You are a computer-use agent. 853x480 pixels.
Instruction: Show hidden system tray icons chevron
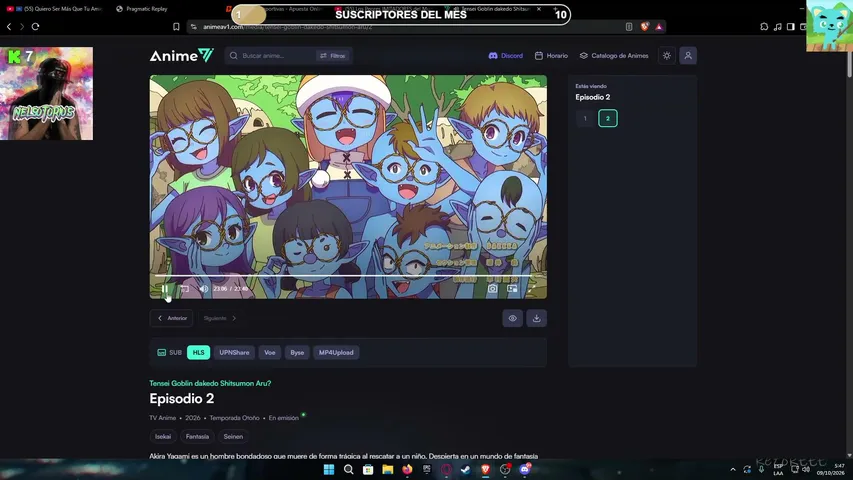733,469
